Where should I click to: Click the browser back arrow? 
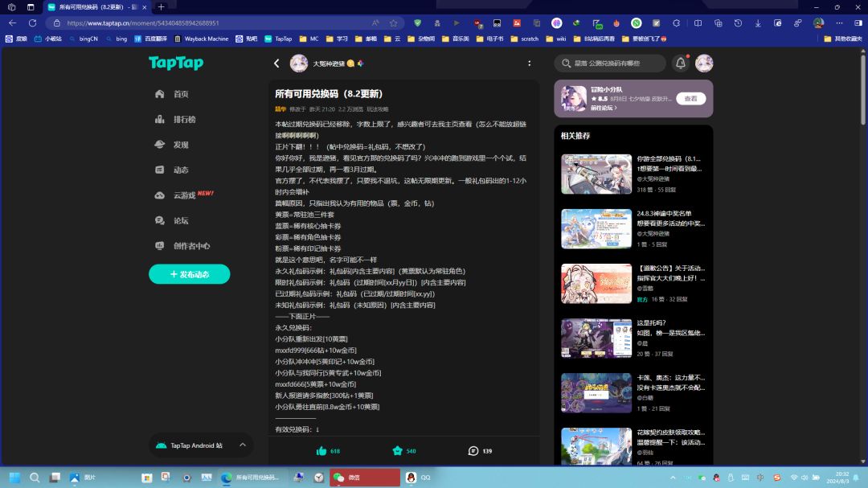(12, 23)
